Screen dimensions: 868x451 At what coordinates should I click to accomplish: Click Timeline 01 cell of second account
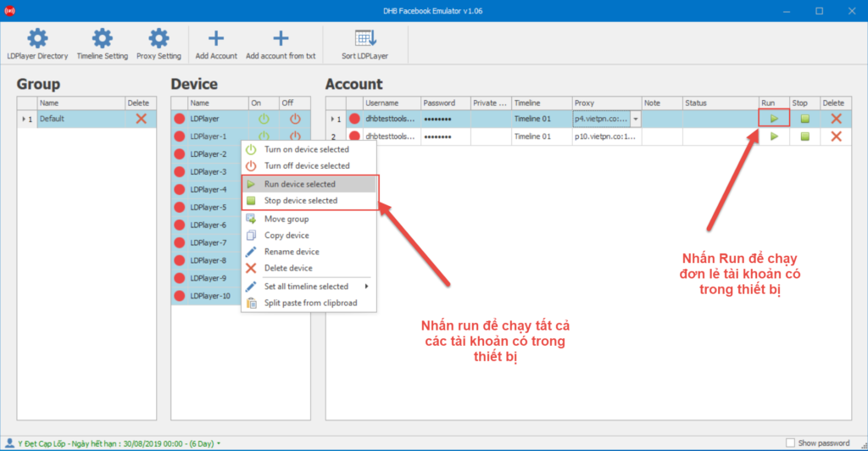click(542, 136)
